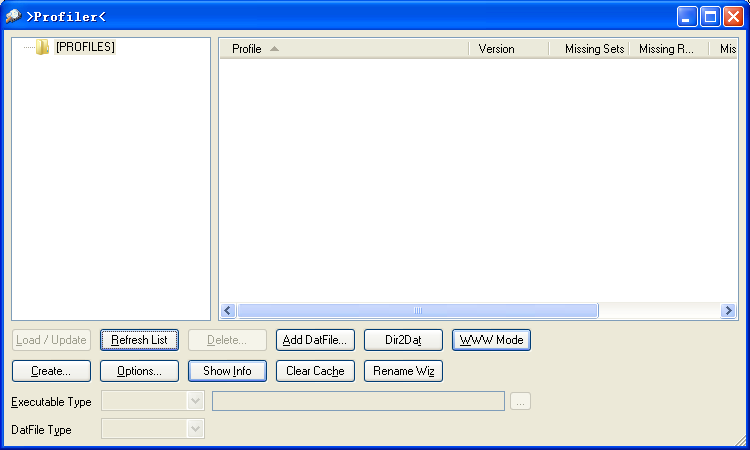This screenshot has height=450, width=750.
Task: Click the executable path input field
Action: (358, 401)
